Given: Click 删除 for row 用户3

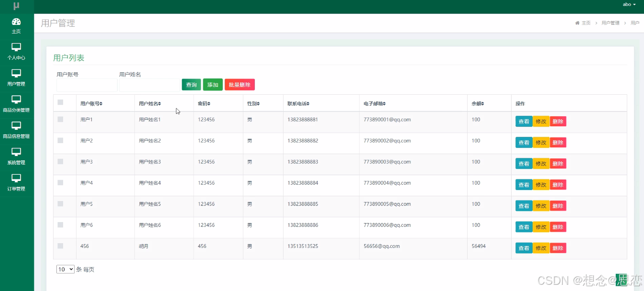Looking at the screenshot, I should (x=558, y=164).
